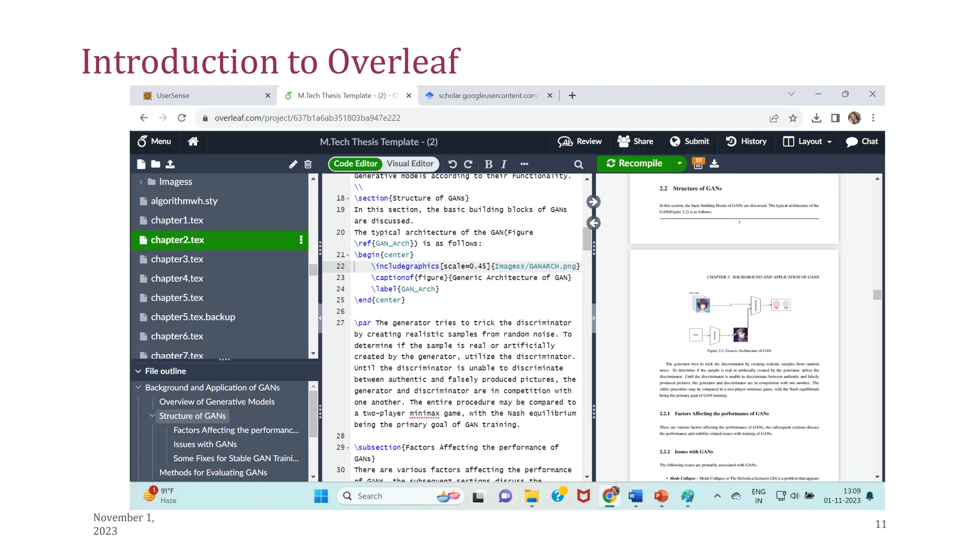Jump to Methods for Evaluating GANs

point(213,473)
